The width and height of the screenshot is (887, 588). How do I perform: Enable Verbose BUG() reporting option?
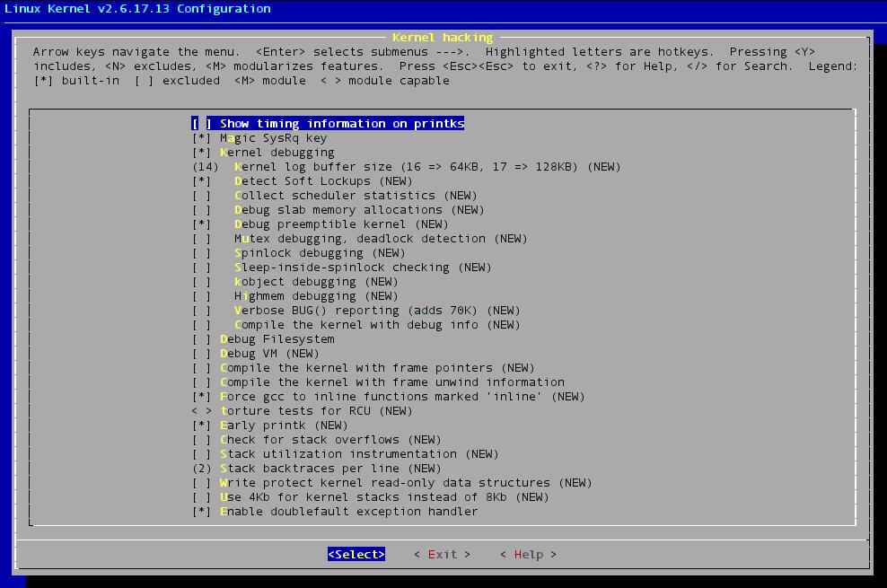tap(356, 311)
